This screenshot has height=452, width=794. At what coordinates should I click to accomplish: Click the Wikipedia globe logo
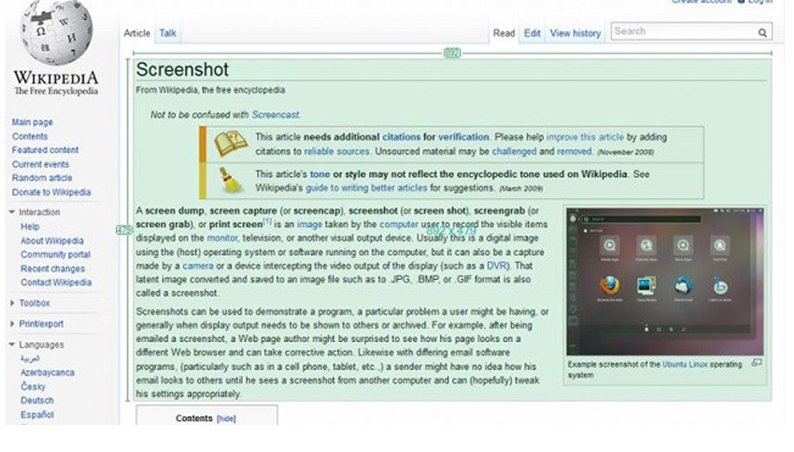[56, 33]
